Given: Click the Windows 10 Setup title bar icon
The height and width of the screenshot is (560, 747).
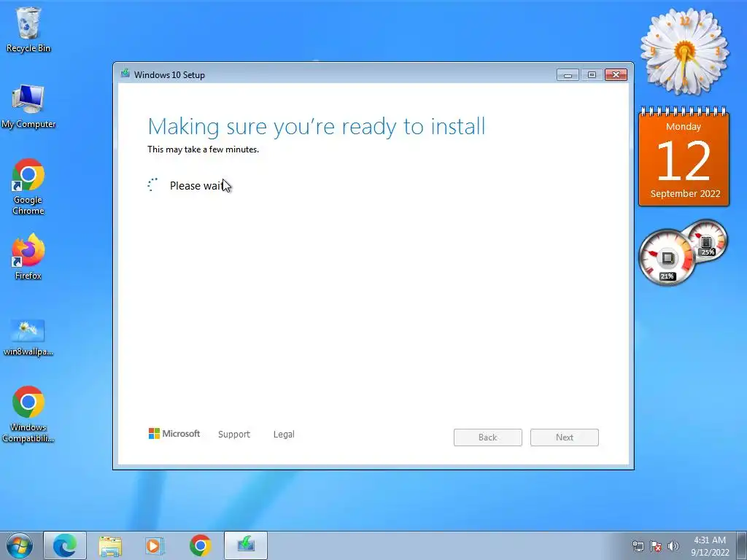Looking at the screenshot, I should [125, 74].
